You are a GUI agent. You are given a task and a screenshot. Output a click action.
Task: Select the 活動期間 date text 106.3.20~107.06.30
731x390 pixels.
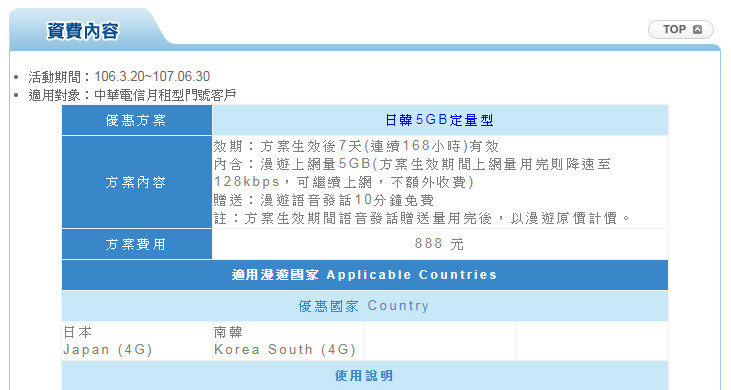(x=152, y=76)
